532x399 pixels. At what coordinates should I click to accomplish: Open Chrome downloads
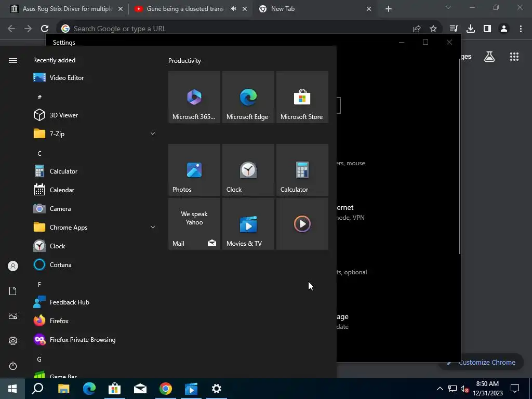[471, 29]
